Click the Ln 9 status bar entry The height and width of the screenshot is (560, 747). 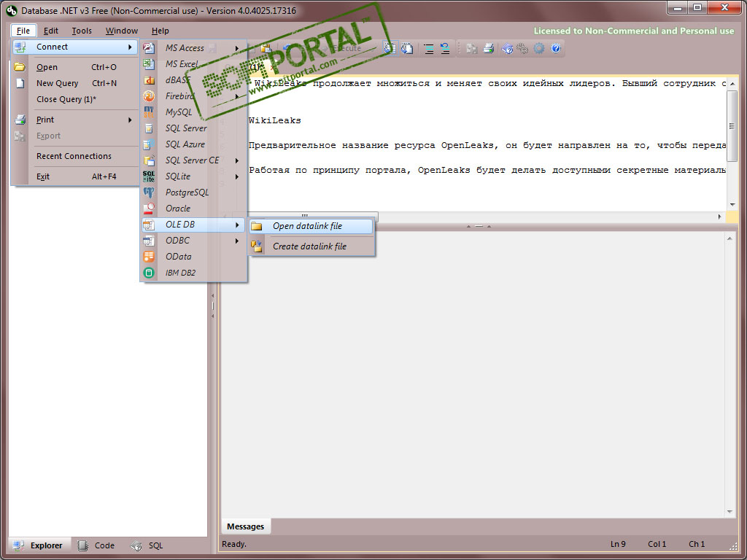(x=618, y=544)
